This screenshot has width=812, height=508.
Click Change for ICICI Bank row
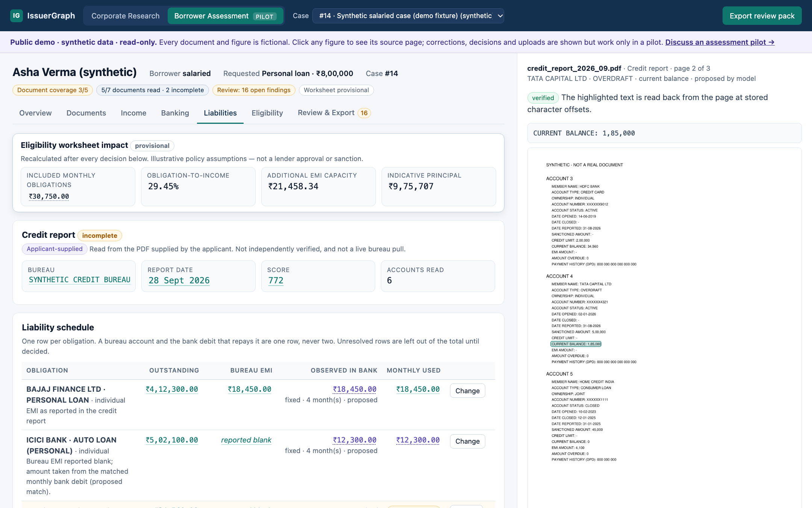pyautogui.click(x=467, y=441)
